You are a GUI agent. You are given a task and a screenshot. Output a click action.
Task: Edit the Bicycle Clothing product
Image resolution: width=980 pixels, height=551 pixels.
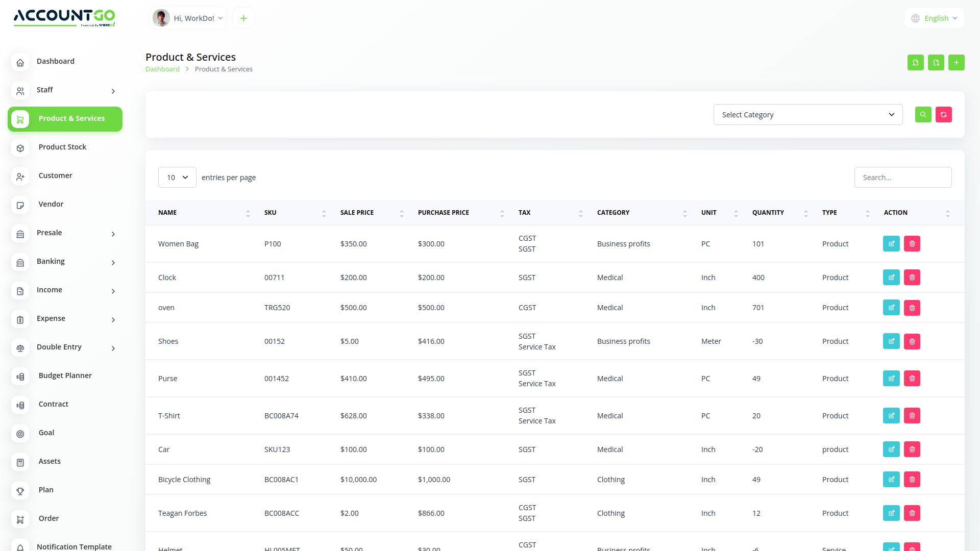click(x=891, y=479)
